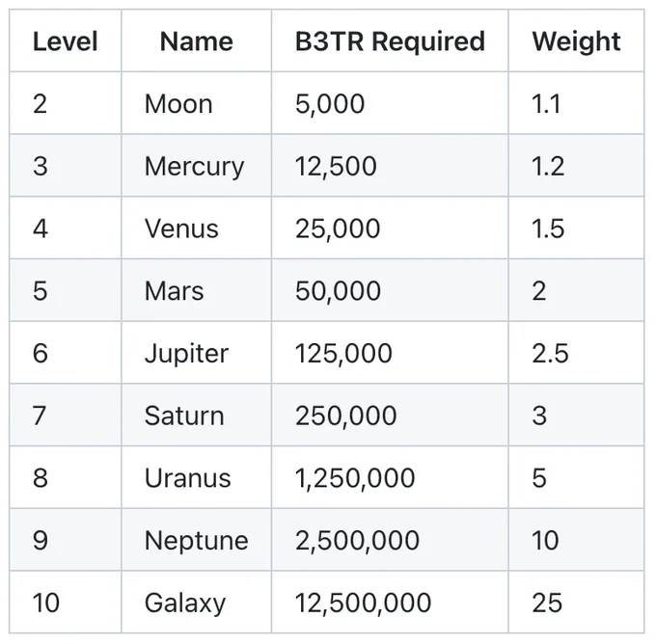Click the 5,000 B3TR required value
The image size is (656, 644).
coord(330,104)
